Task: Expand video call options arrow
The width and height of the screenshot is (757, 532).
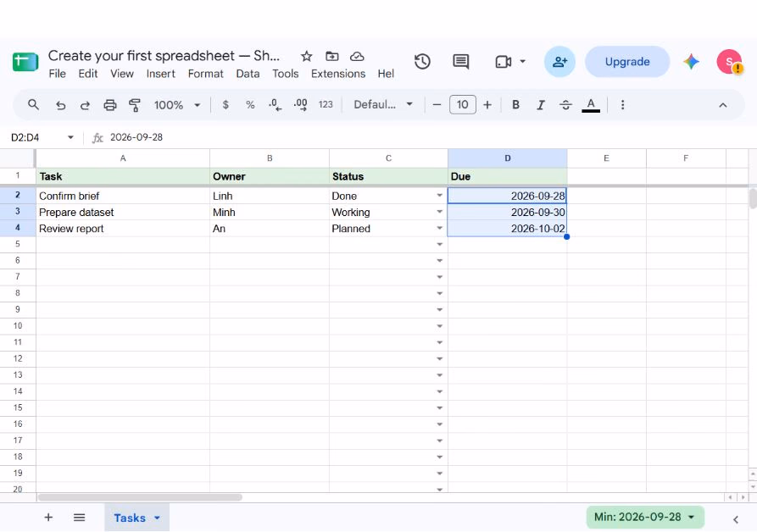Action: tap(523, 62)
